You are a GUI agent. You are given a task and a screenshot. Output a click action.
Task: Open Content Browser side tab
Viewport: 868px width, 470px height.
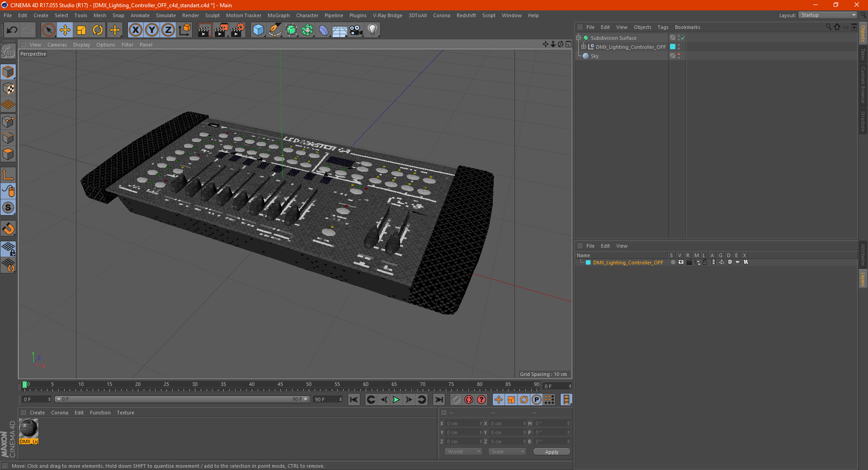click(x=863, y=85)
